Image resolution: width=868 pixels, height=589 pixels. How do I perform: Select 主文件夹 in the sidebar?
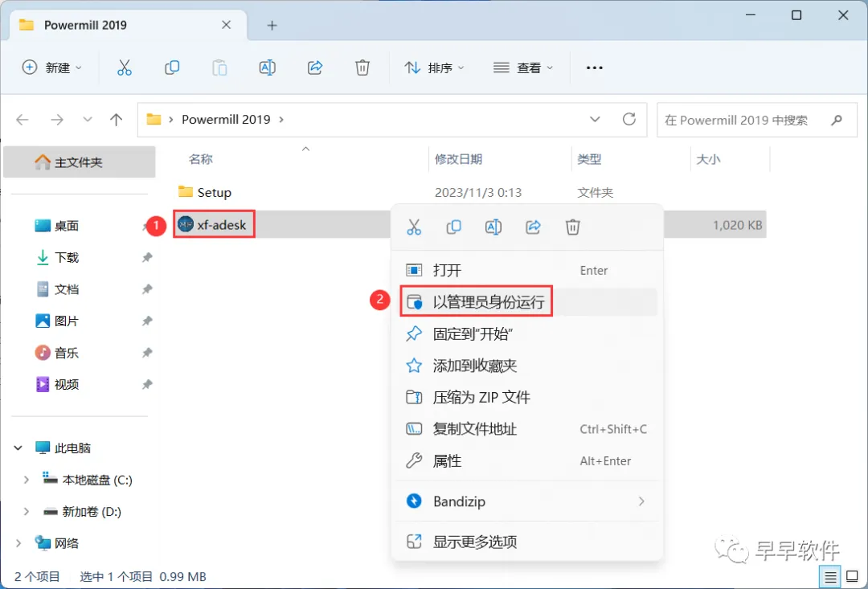pyautogui.click(x=79, y=162)
